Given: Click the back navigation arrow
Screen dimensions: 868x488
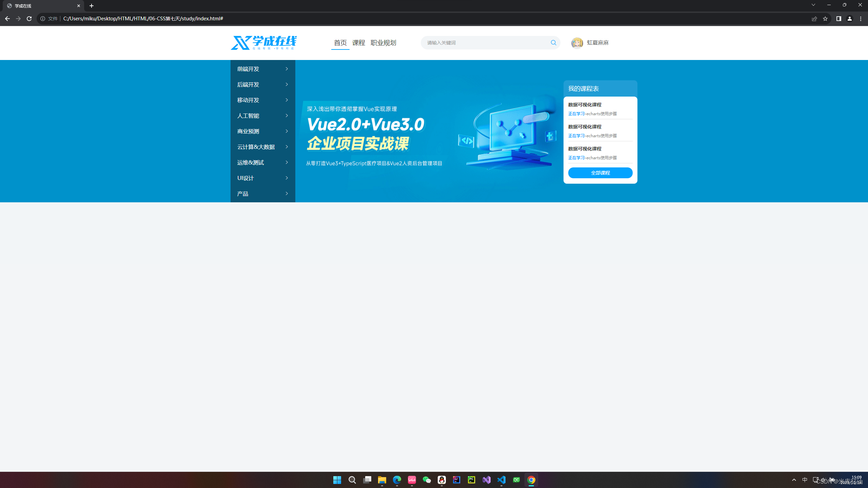Looking at the screenshot, I should pos(7,19).
